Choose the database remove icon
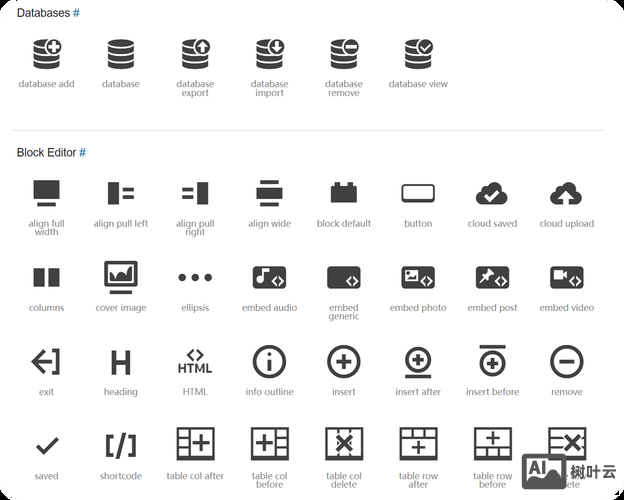Screen dimensions: 624x500 pos(344,54)
